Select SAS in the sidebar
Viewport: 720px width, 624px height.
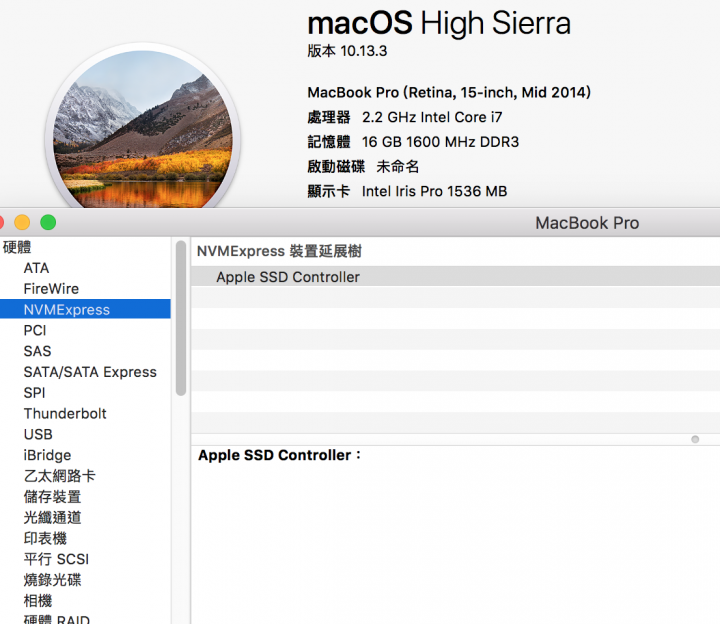coord(37,351)
